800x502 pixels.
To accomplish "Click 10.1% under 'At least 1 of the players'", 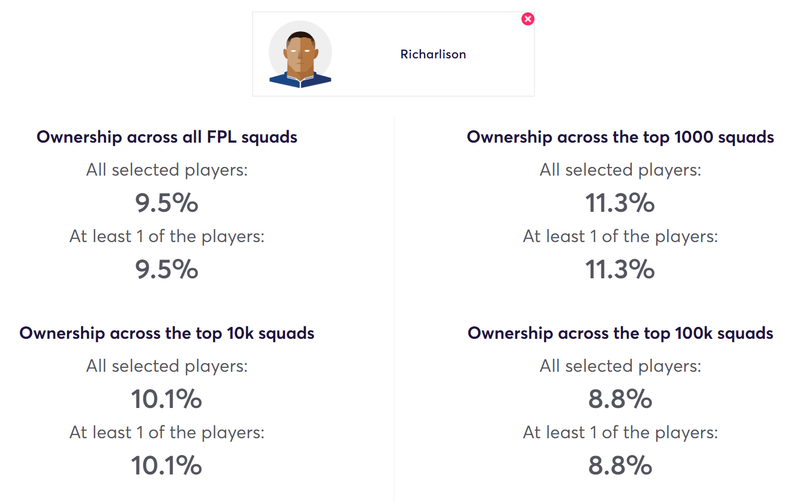I will [x=167, y=465].
